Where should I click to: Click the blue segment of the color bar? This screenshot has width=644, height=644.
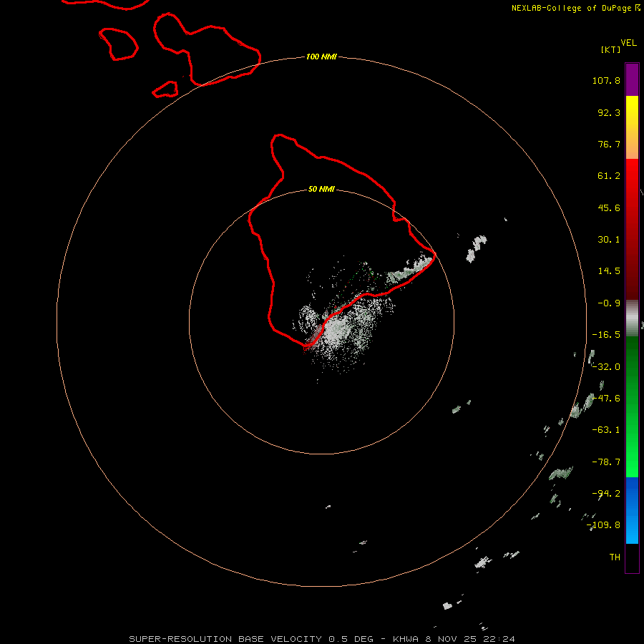coord(632,510)
